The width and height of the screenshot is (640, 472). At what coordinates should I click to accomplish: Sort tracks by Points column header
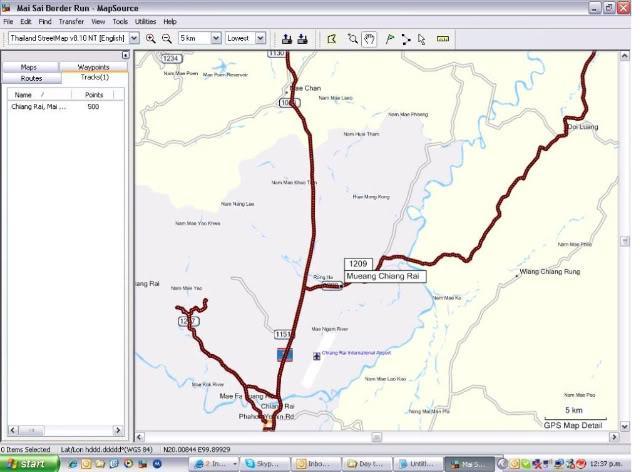click(93, 95)
